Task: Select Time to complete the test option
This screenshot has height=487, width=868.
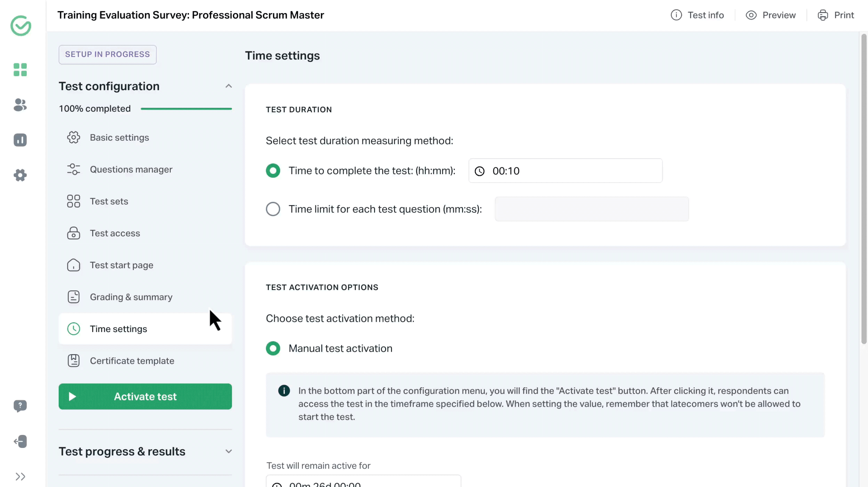Action: click(273, 170)
